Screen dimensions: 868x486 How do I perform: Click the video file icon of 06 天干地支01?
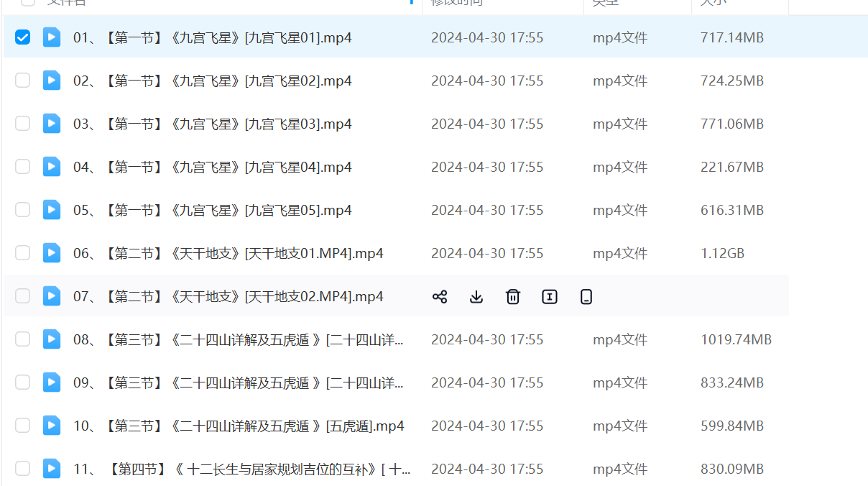click(x=52, y=253)
